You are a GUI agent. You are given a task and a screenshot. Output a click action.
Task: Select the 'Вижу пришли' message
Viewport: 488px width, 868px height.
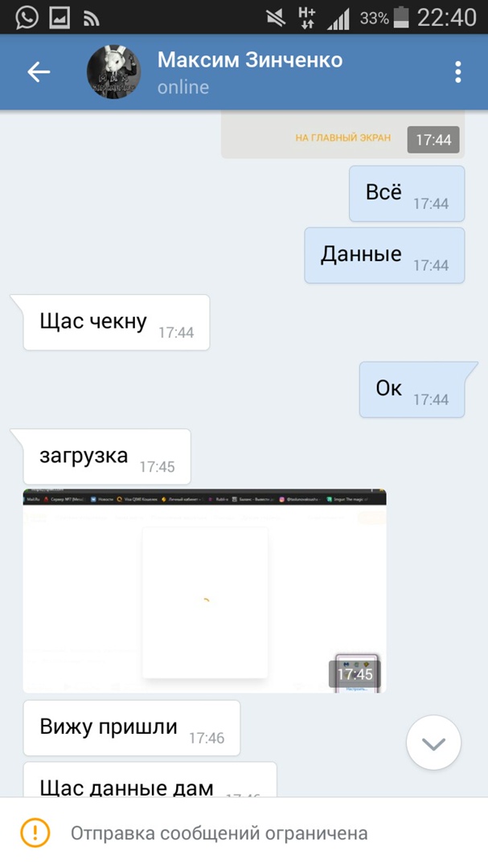pyautogui.click(x=131, y=728)
